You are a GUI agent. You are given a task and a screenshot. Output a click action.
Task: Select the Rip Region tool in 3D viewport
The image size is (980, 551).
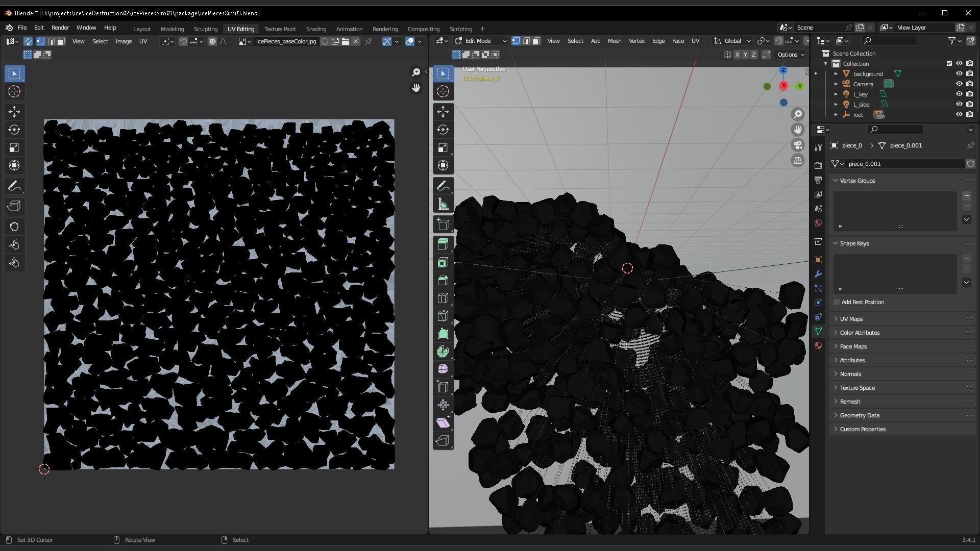[443, 441]
